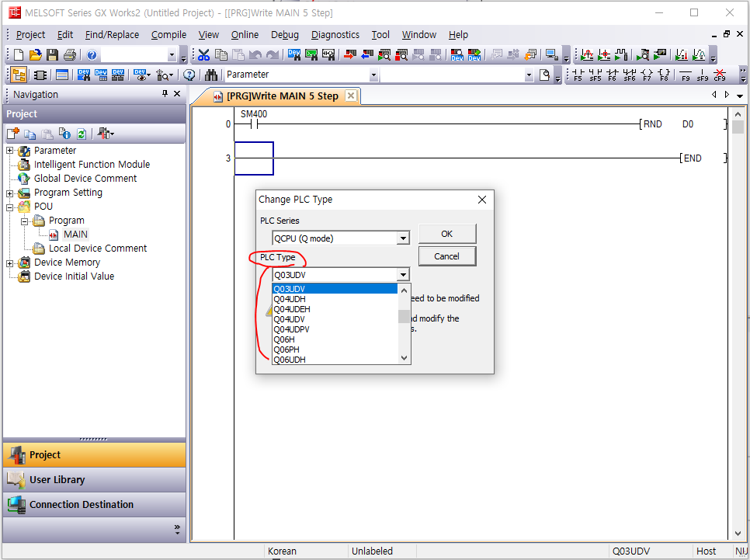The height and width of the screenshot is (560, 750).
Task: Pin the Navigation pane
Action: point(165,94)
